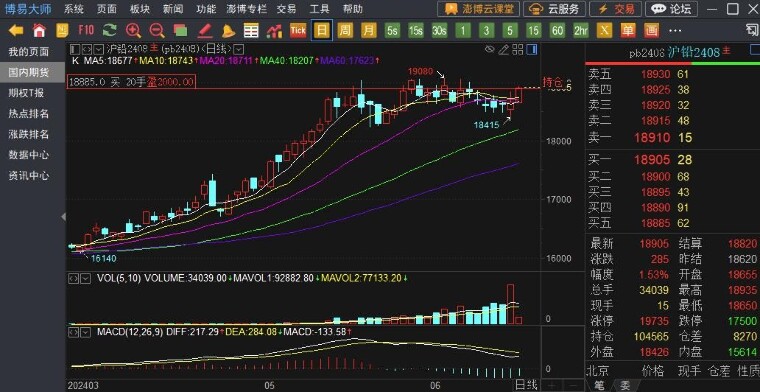Click the 云服务 button
The width and height of the screenshot is (760, 392).
point(554,9)
